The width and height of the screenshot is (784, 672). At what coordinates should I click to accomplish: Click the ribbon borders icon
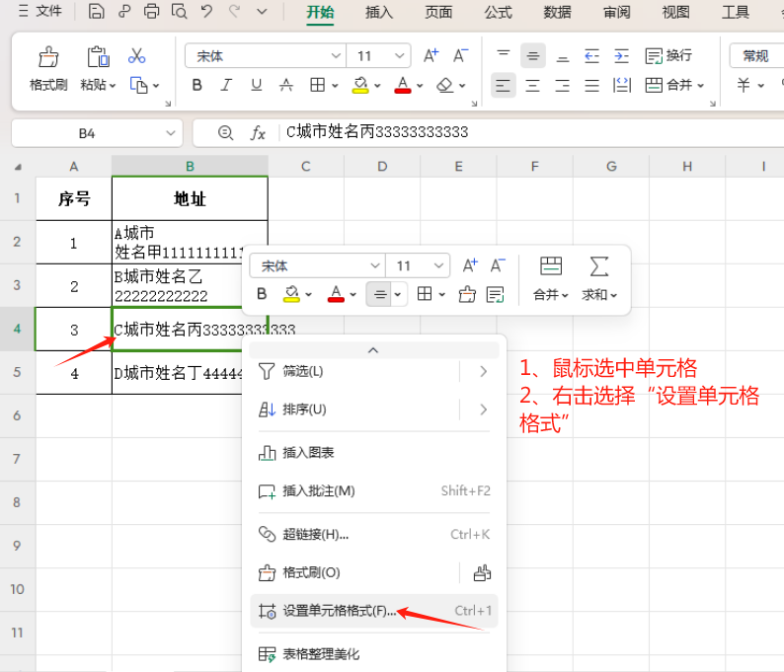tap(318, 86)
